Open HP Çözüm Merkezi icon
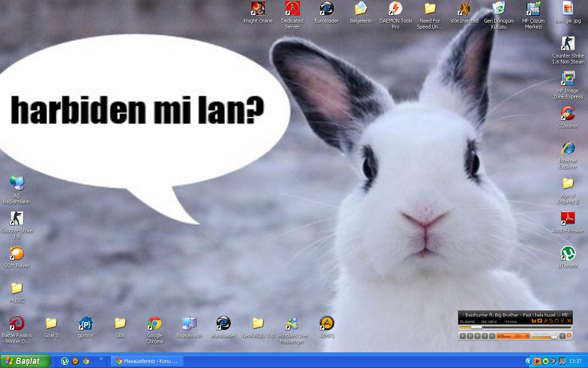The width and height of the screenshot is (588, 368). click(533, 15)
